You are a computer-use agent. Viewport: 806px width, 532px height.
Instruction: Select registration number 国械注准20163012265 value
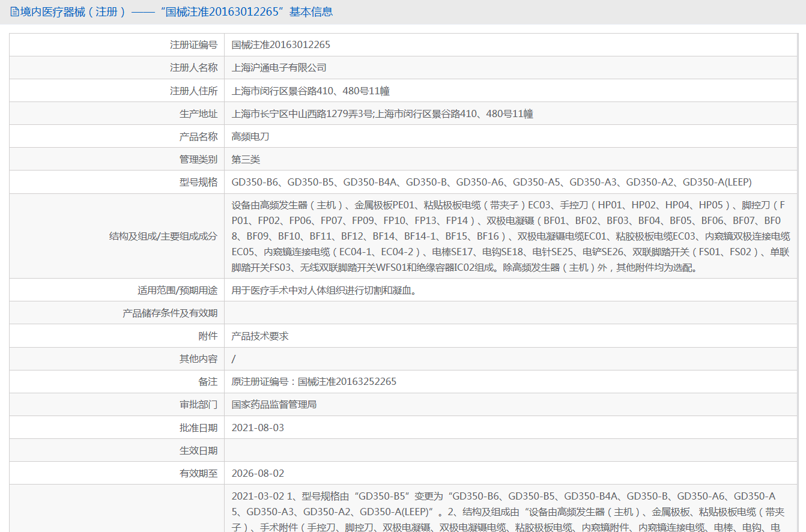281,44
